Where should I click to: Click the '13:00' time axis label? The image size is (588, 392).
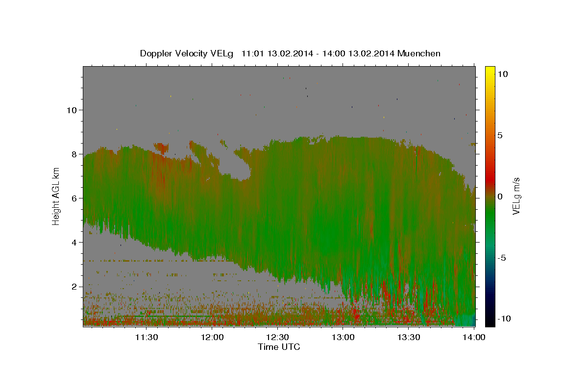click(343, 337)
